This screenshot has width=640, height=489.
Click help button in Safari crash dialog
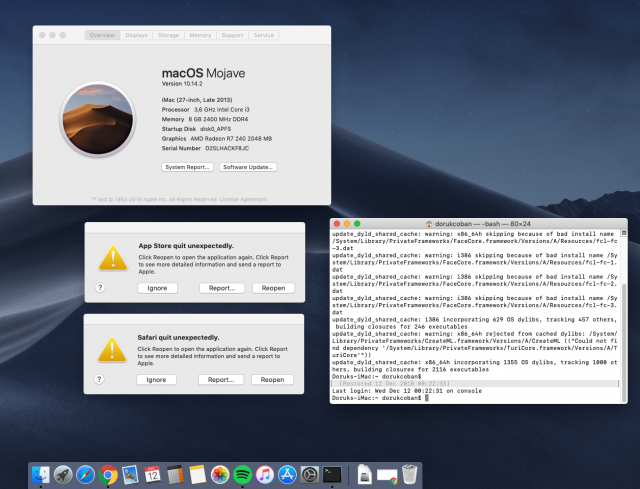[100, 379]
